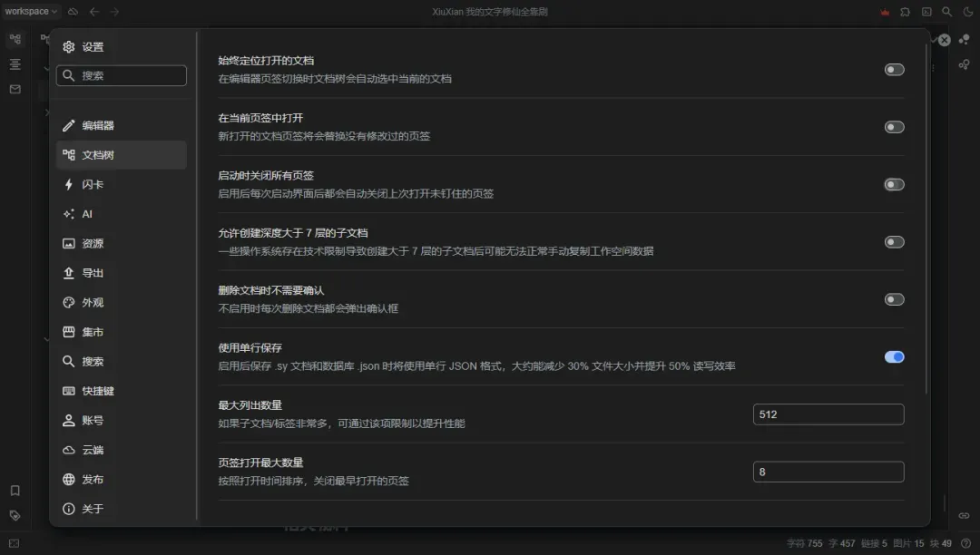Image resolution: width=980 pixels, height=555 pixels.
Task: Disable the 使用单行保存 switch
Action: 894,356
